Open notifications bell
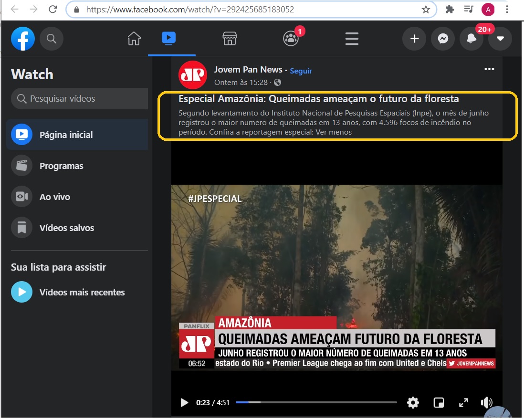The width and height of the screenshot is (524, 420). 472,39
